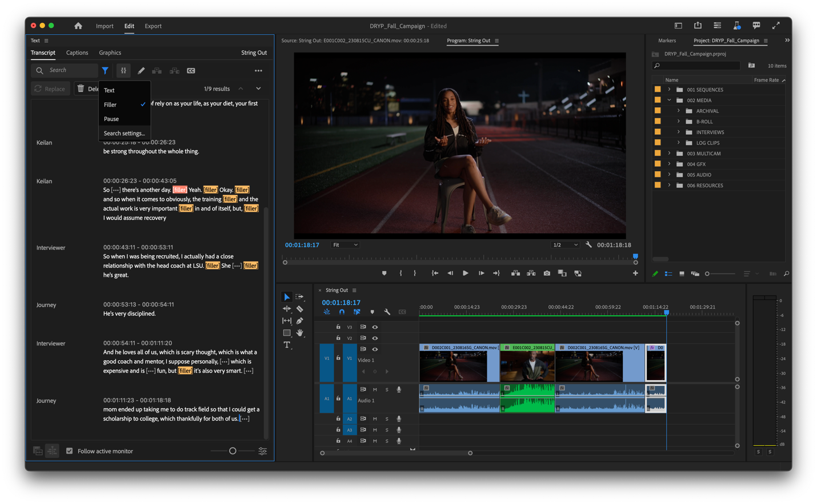Viewport: 817px width, 504px height.
Task: Toggle track output visibility eye on V2
Action: click(374, 337)
